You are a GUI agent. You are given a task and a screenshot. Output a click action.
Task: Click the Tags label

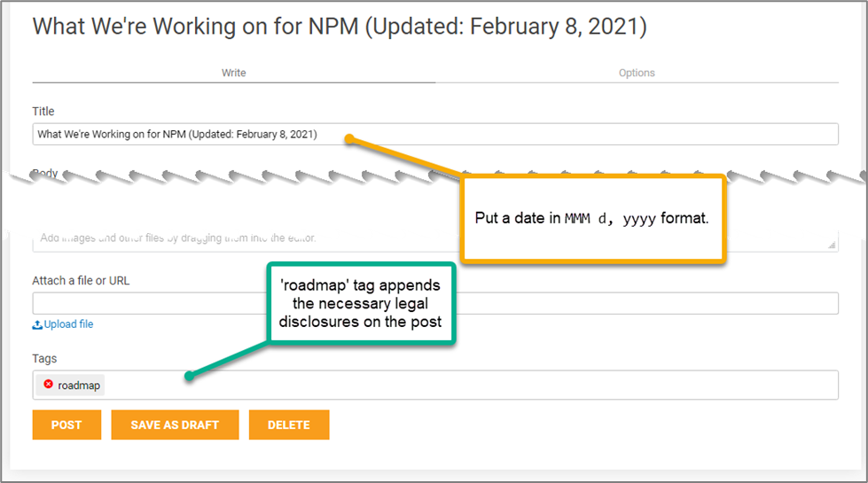click(x=44, y=359)
